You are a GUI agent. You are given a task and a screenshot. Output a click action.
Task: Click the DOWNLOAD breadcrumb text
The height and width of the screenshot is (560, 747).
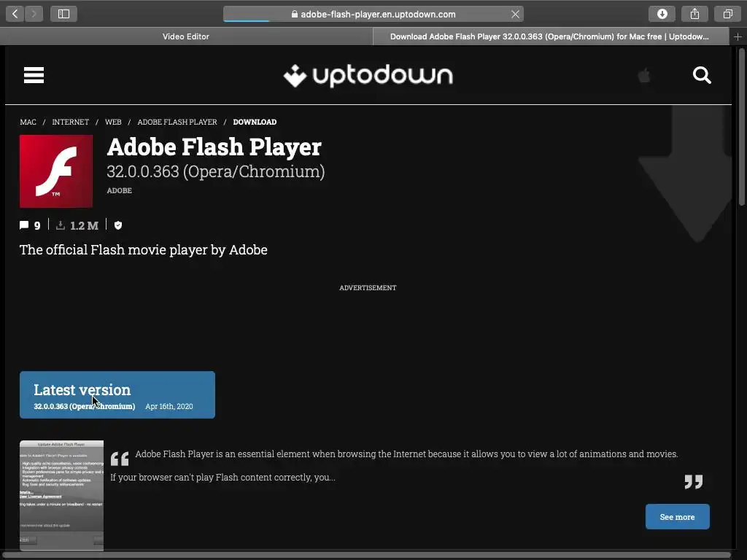255,122
